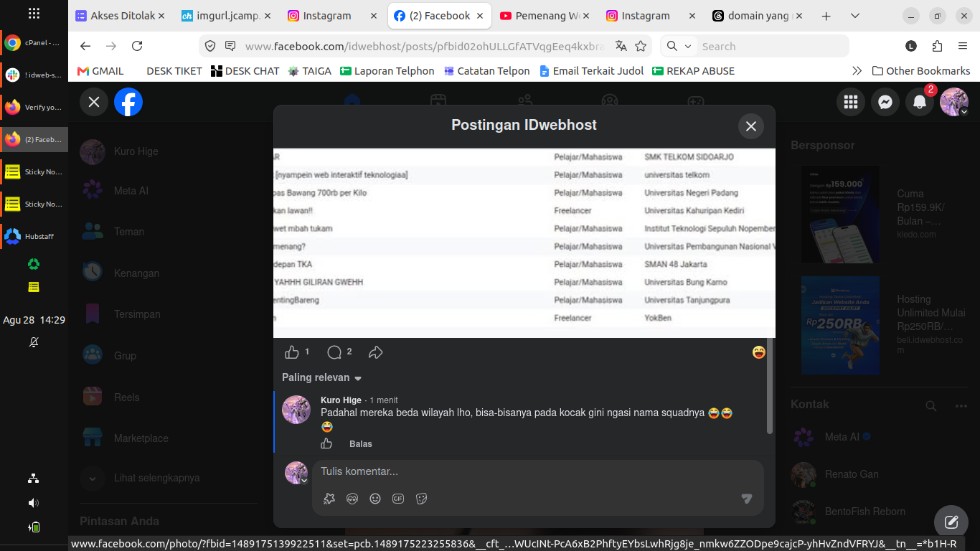980x551 pixels.
Task: Open the Laporan Telphon bookmark
Action: tap(387, 71)
